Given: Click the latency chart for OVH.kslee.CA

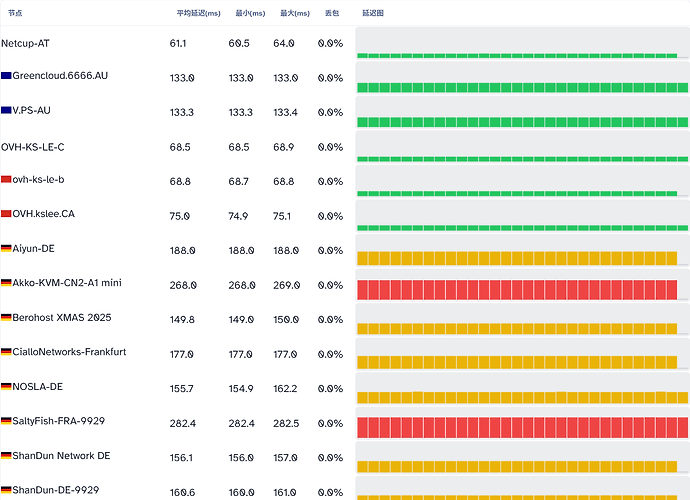Looking at the screenshot, I should (x=522, y=216).
